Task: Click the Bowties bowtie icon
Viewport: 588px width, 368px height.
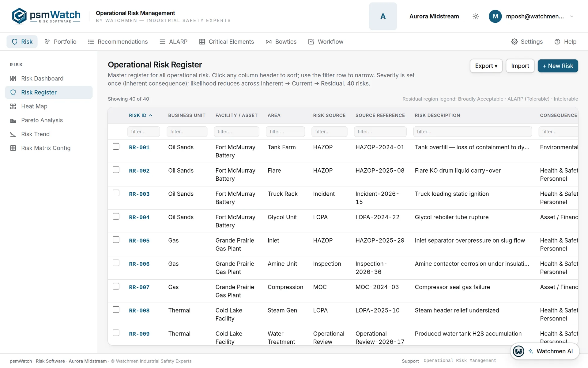Action: tap(269, 42)
